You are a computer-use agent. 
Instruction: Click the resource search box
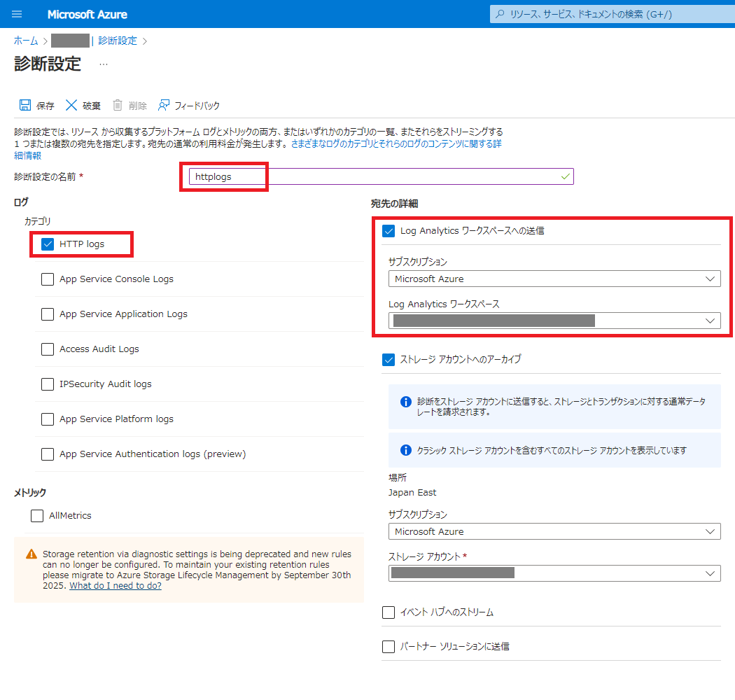612,14
